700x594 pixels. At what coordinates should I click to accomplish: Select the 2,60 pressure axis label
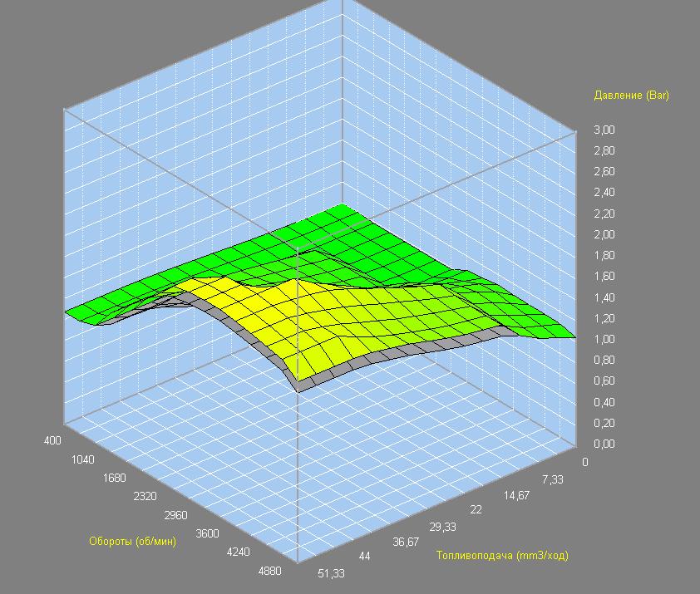604,171
